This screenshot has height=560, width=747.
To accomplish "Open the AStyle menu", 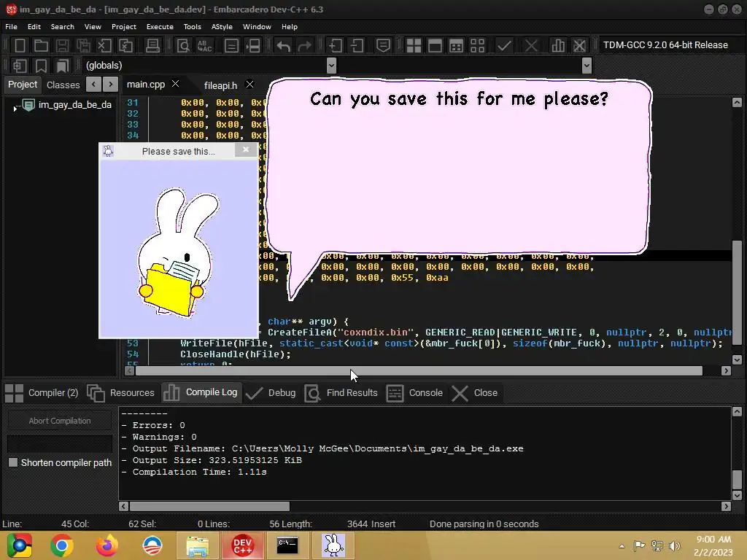I will (x=222, y=27).
